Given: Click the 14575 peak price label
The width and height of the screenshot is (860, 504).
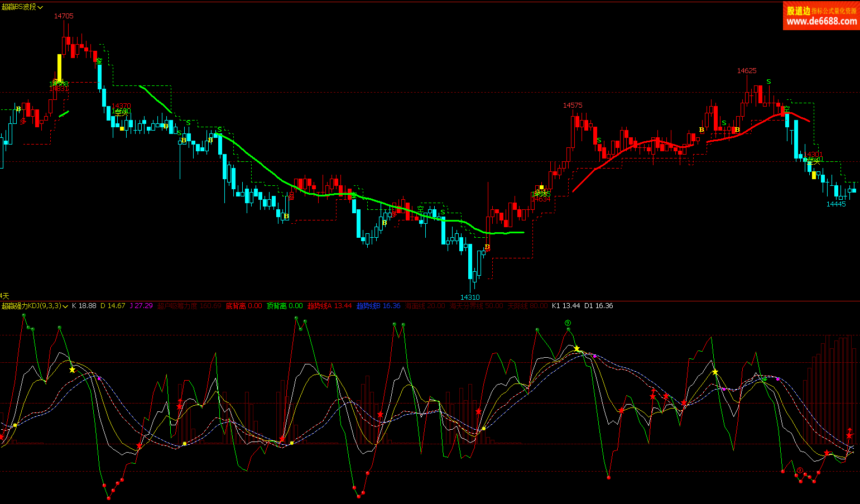Looking at the screenshot, I should click(x=573, y=105).
